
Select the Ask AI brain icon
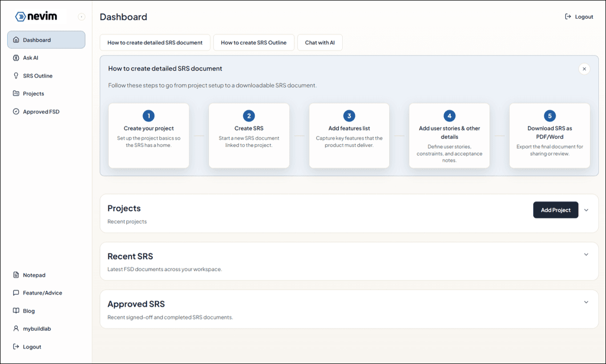click(16, 58)
